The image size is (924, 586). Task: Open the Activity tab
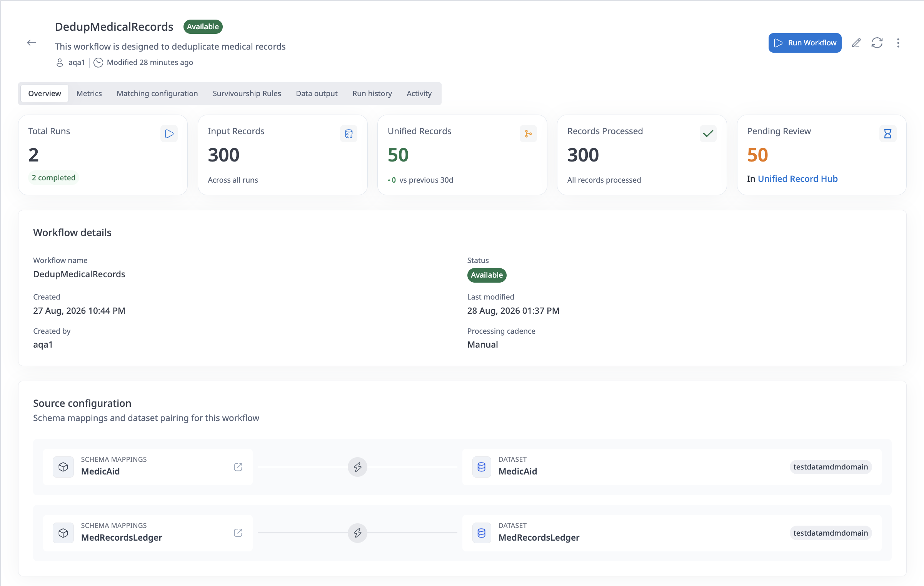[x=419, y=93]
